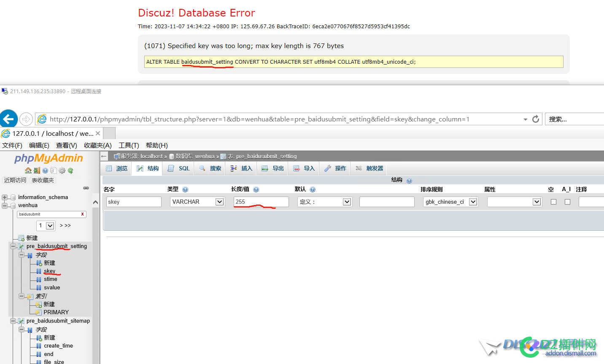Collapse the 索引 indexes node under pre_baidusubmit_setting
Image resolution: width=604 pixels, height=364 pixels.
pyautogui.click(x=22, y=296)
